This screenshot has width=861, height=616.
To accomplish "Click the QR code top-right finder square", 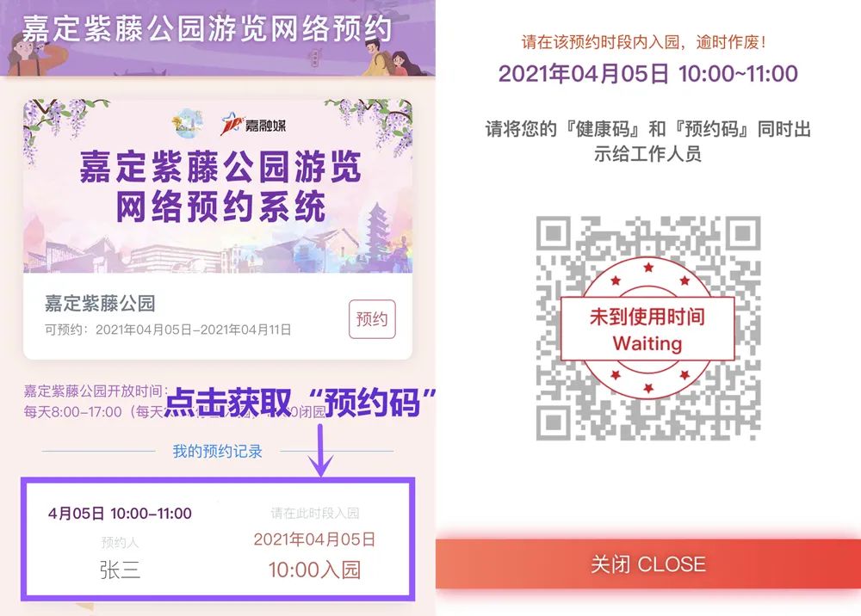I will [x=743, y=233].
